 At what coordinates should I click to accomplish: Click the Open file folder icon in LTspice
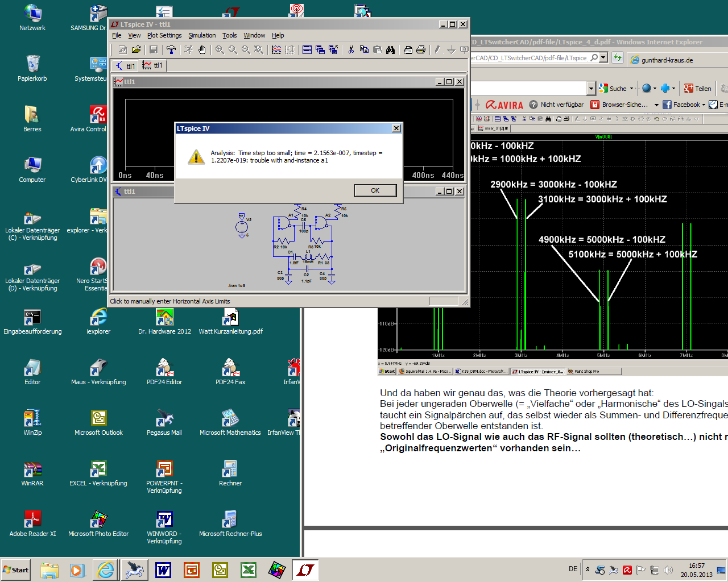click(x=136, y=50)
